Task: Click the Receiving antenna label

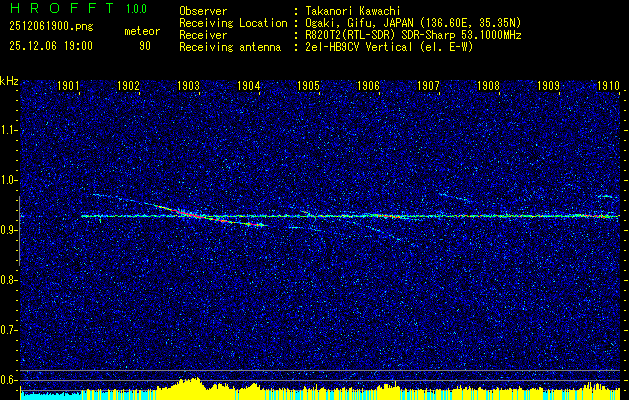Action: [230, 47]
